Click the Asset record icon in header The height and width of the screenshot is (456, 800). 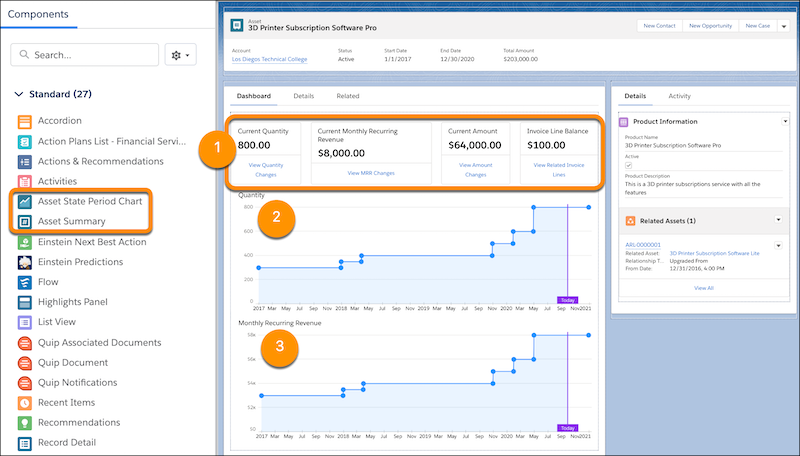(x=237, y=25)
